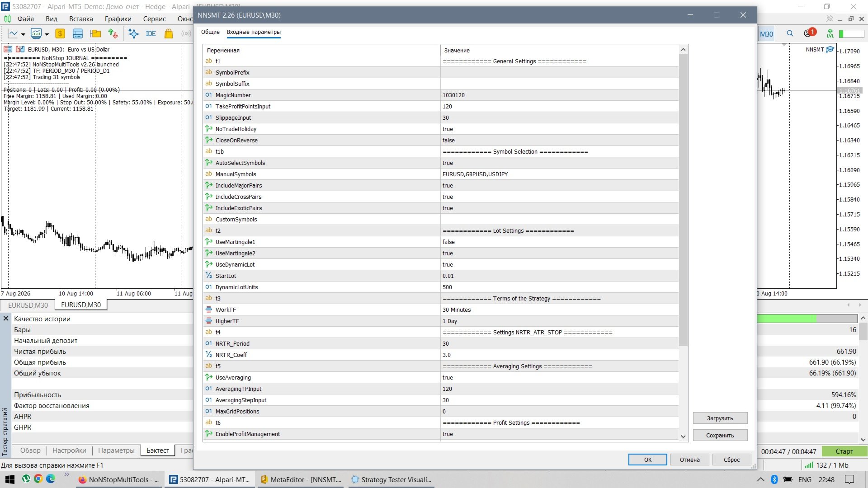Image resolution: width=868 pixels, height=488 pixels.
Task: Open the IDE MetaEditor icon
Action: (x=151, y=34)
